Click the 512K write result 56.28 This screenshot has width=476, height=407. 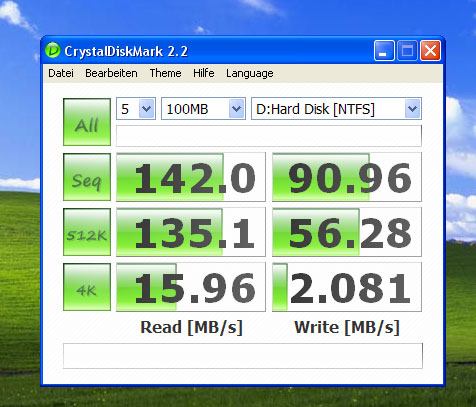click(x=347, y=232)
